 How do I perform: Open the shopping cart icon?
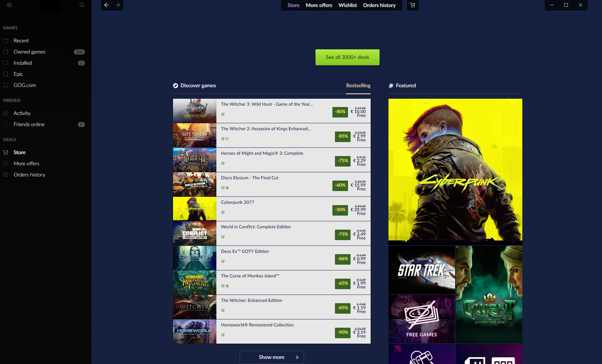coord(413,5)
